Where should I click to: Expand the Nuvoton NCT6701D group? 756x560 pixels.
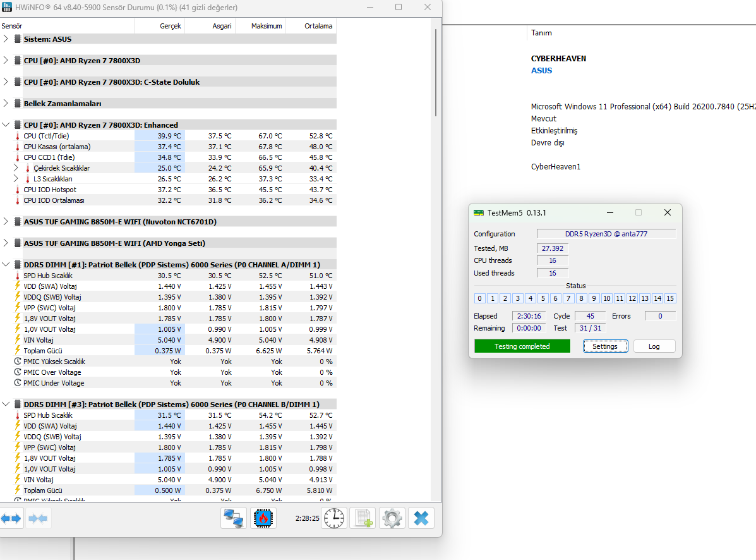6,222
